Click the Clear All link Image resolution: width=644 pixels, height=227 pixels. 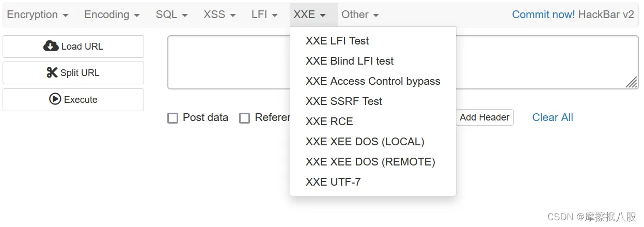click(553, 117)
